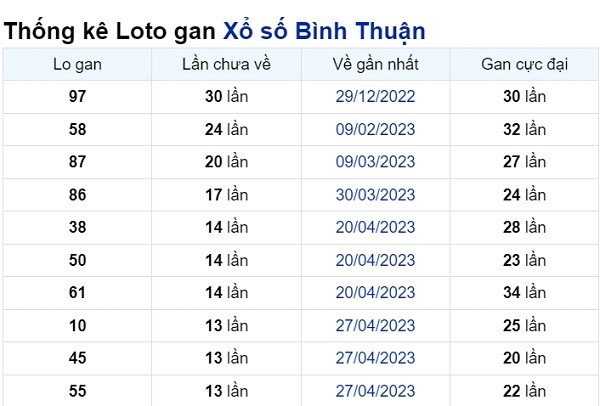The width and height of the screenshot is (600, 406).
Task: Click the 20/04/2023 date in row 61
Action: (x=375, y=293)
